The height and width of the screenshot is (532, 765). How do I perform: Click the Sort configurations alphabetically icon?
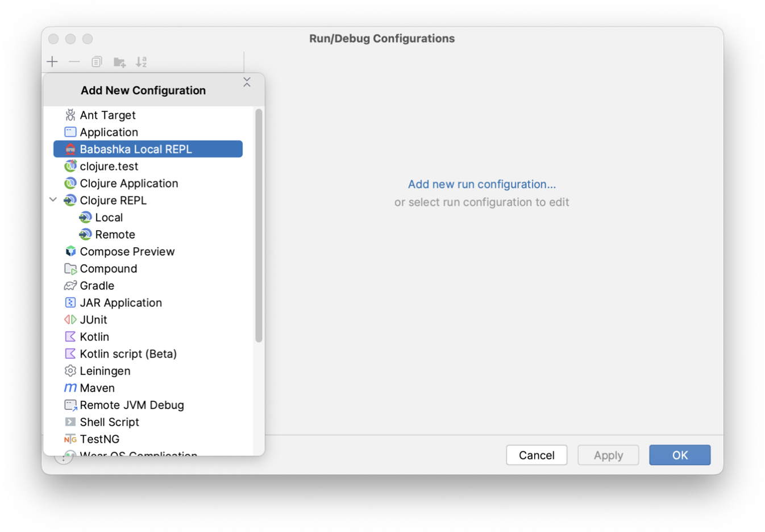(x=142, y=61)
